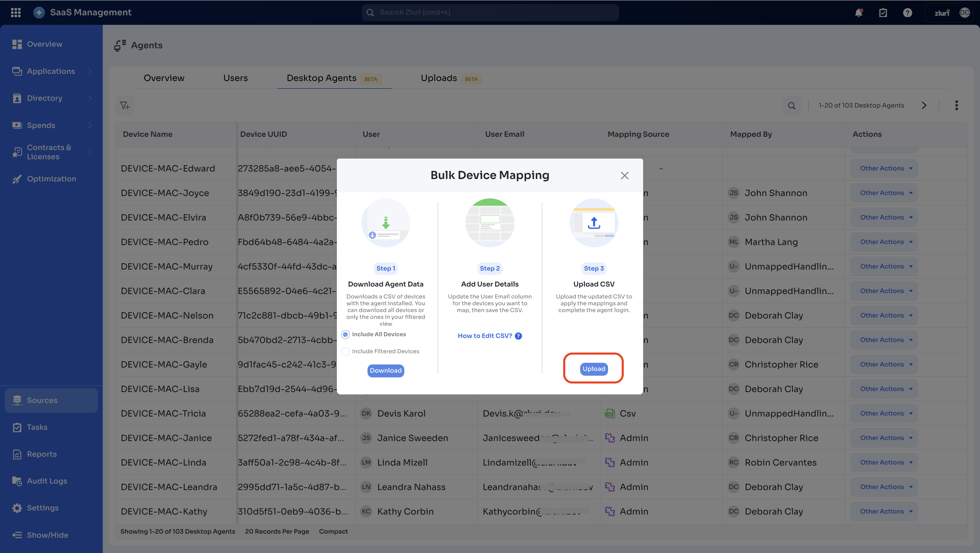This screenshot has height=553, width=980.
Task: Click the Download button in Step 1
Action: (x=386, y=370)
